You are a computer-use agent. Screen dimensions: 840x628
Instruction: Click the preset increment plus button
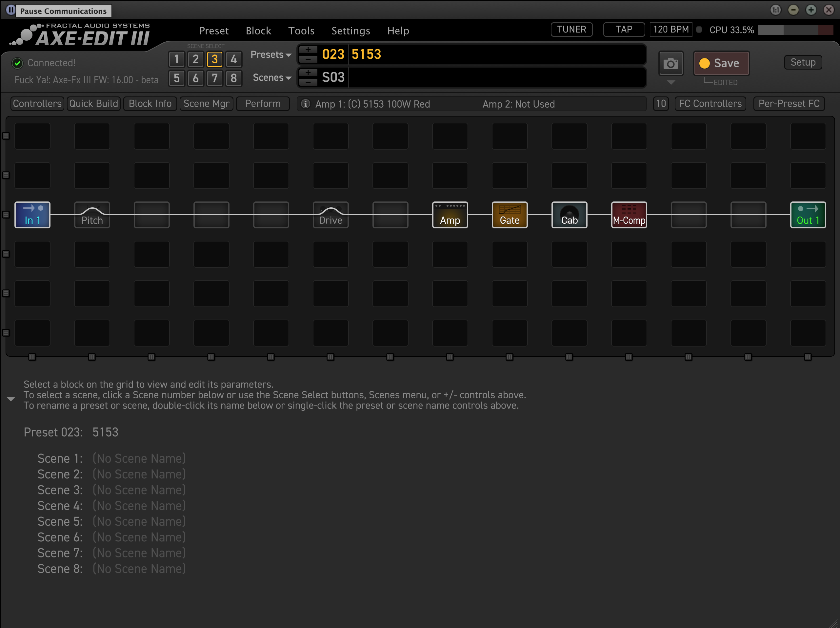click(x=308, y=50)
